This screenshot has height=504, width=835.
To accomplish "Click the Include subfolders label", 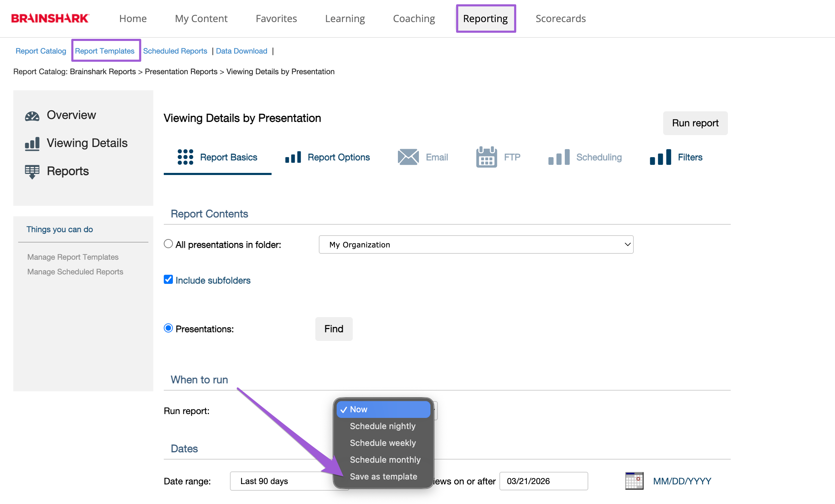I will coord(213,280).
